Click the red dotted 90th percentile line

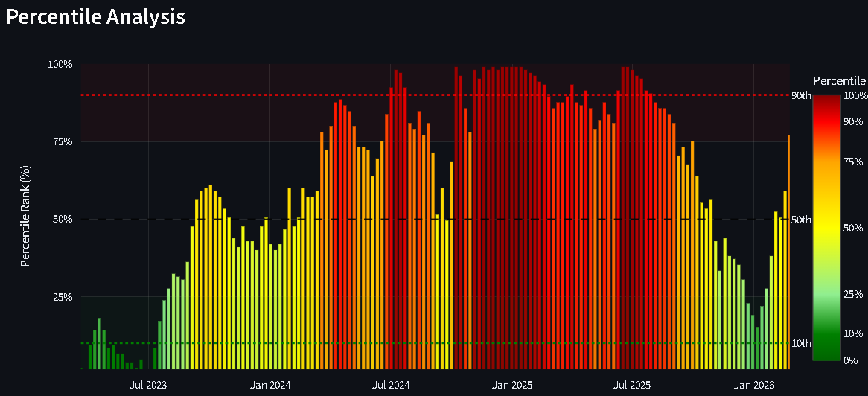(x=435, y=95)
